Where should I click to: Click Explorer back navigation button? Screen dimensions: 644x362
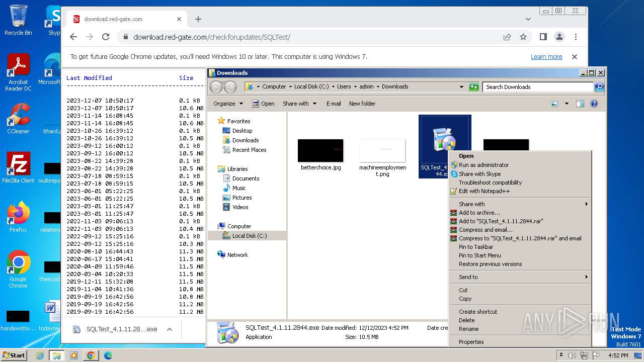pyautogui.click(x=216, y=87)
